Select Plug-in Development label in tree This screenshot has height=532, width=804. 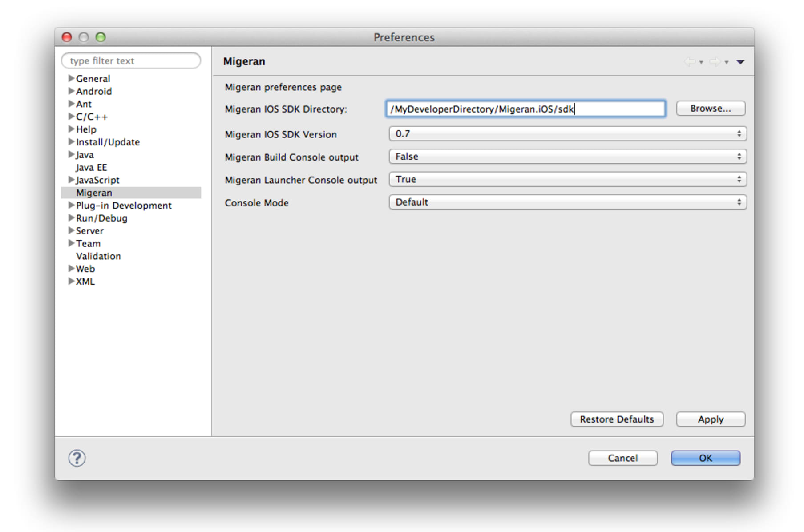tap(124, 205)
